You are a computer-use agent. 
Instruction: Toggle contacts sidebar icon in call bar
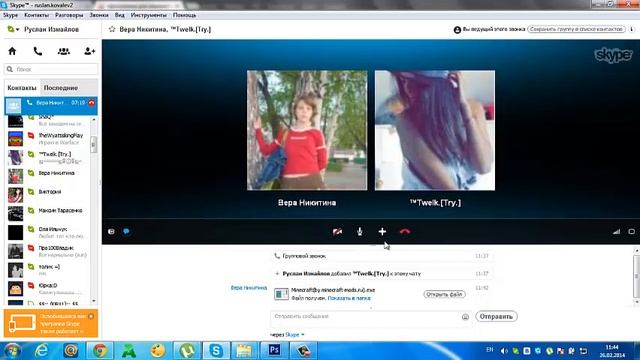(x=111, y=231)
